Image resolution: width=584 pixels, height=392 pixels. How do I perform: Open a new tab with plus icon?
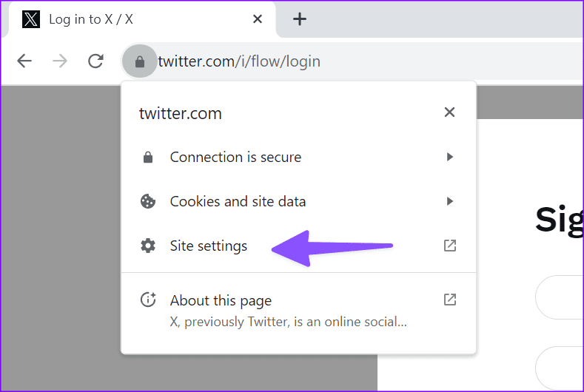[x=299, y=19]
